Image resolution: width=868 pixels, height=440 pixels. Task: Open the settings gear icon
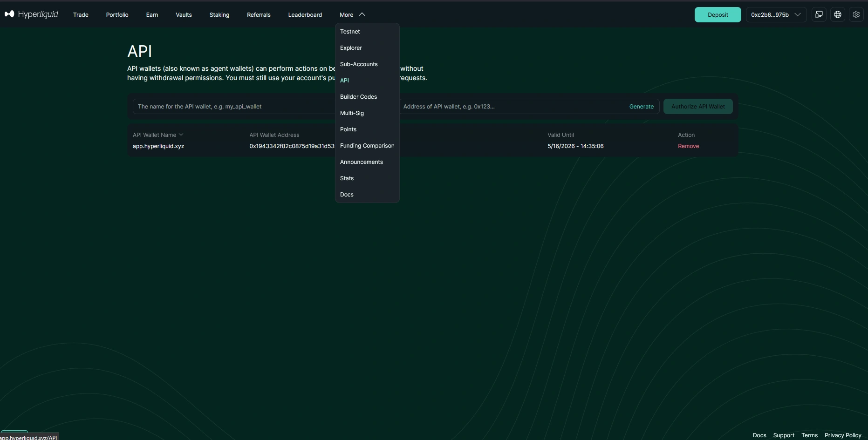(856, 14)
